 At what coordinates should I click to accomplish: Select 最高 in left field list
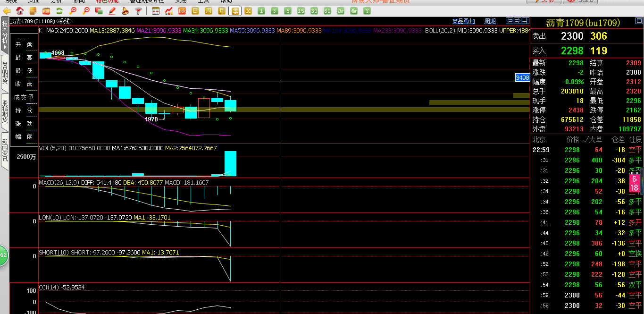[24, 58]
